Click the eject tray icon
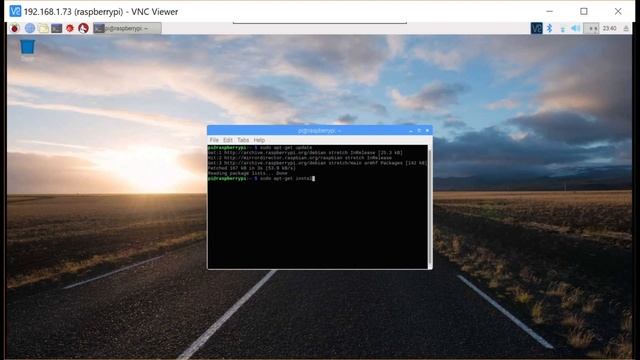640x360 pixels. click(x=626, y=28)
